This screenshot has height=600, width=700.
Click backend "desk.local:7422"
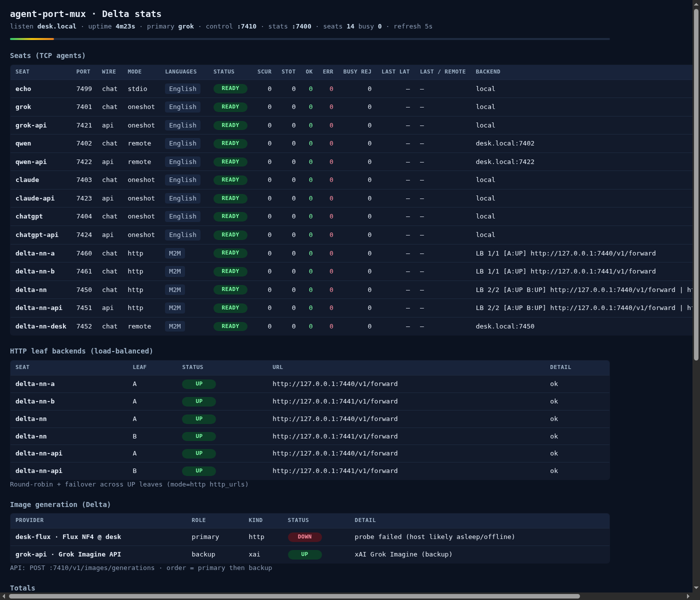pos(505,161)
